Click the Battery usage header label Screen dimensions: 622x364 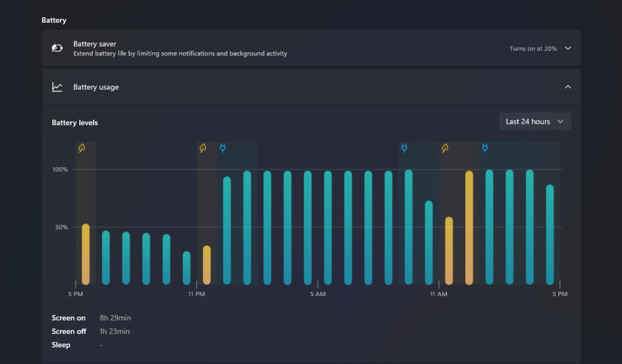point(96,87)
